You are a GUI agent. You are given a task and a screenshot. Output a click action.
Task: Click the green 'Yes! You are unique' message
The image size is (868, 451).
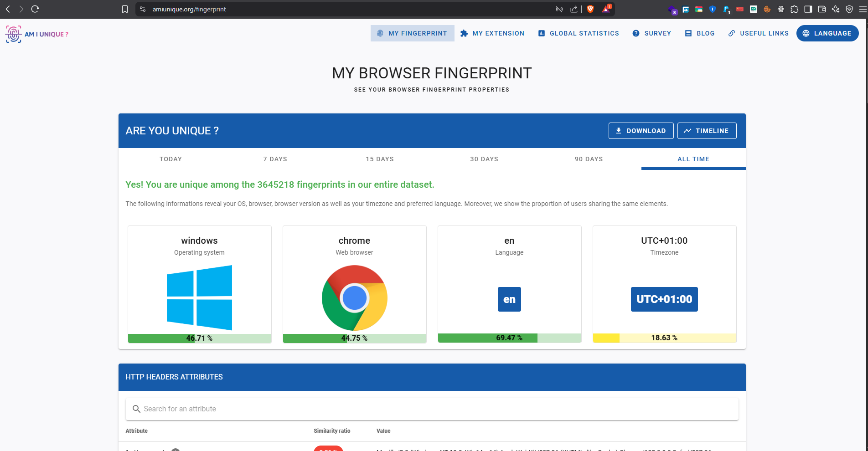[280, 184]
